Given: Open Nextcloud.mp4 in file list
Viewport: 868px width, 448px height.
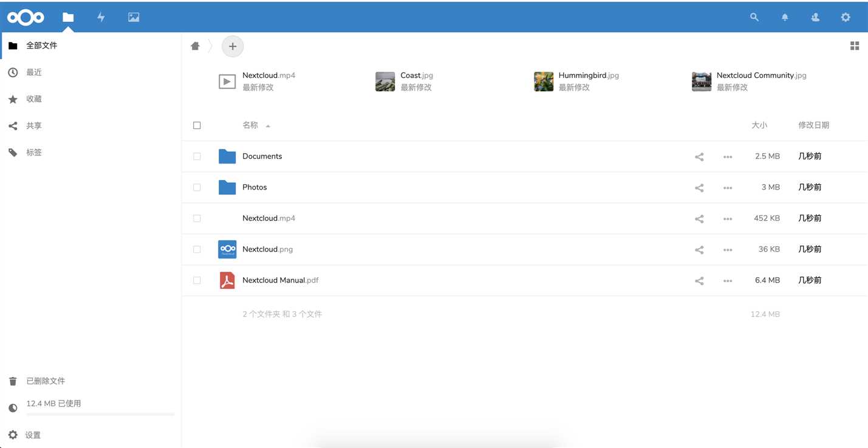Looking at the screenshot, I should pyautogui.click(x=268, y=218).
